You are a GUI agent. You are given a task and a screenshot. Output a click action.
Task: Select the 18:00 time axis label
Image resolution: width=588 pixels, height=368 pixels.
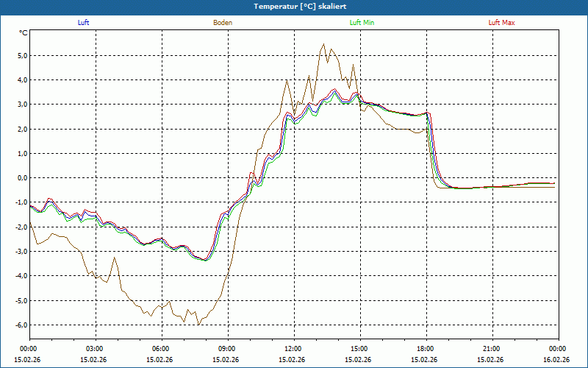tap(426, 349)
